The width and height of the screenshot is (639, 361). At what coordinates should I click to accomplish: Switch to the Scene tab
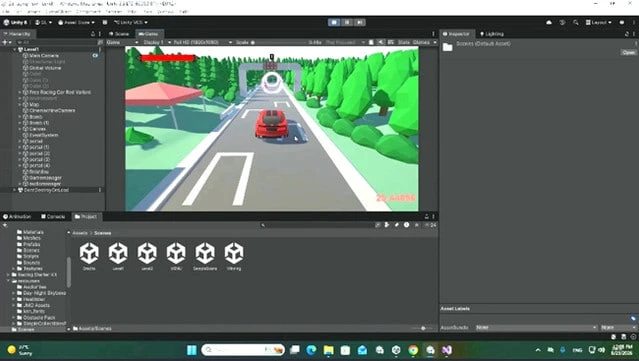(119, 34)
